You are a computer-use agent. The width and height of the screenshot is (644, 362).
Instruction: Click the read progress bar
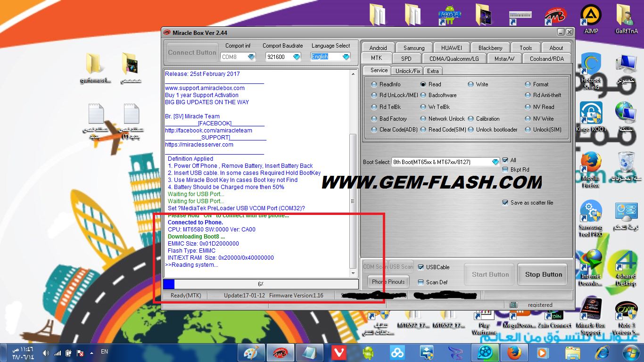pyautogui.click(x=261, y=284)
